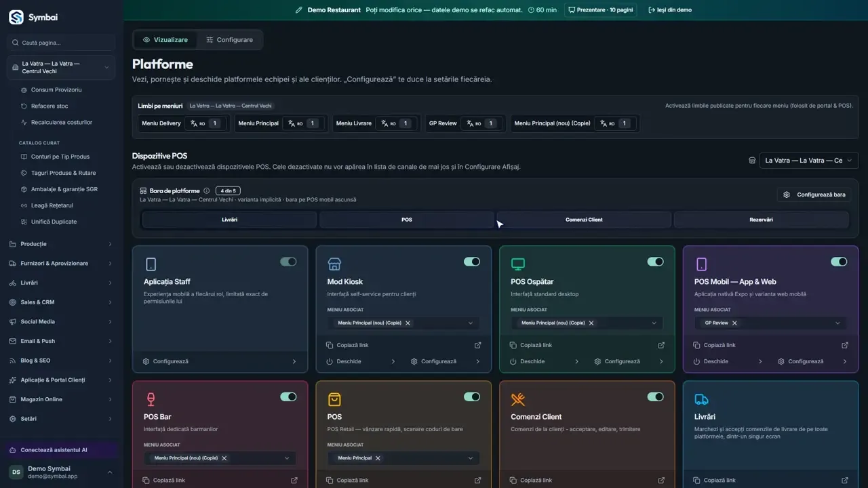The height and width of the screenshot is (488, 868).
Task: Remove the menu tag from POS Ospătar card
Action: coord(591,323)
